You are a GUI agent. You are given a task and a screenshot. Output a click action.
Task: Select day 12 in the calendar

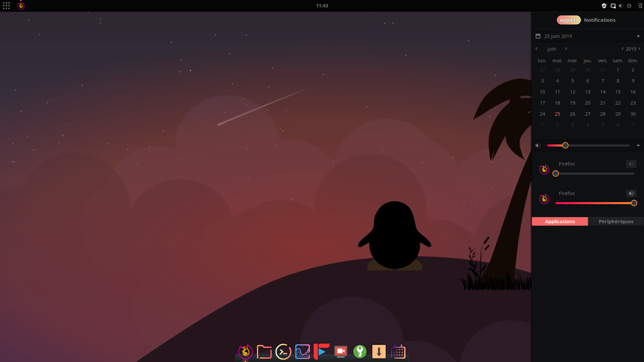[573, 92]
